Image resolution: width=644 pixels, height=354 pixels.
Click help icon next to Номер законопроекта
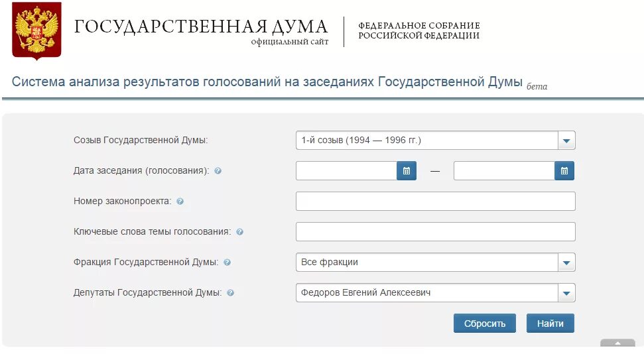(180, 202)
